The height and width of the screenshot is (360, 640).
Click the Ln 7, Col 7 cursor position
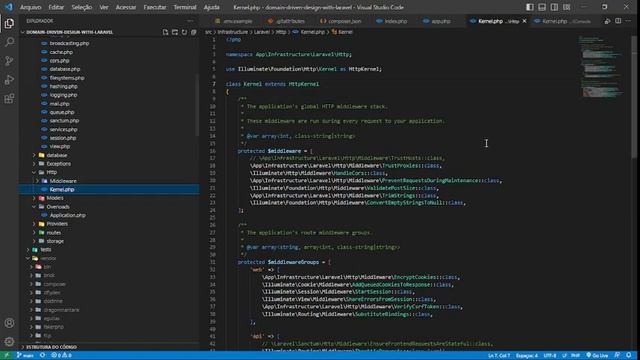click(x=499, y=356)
